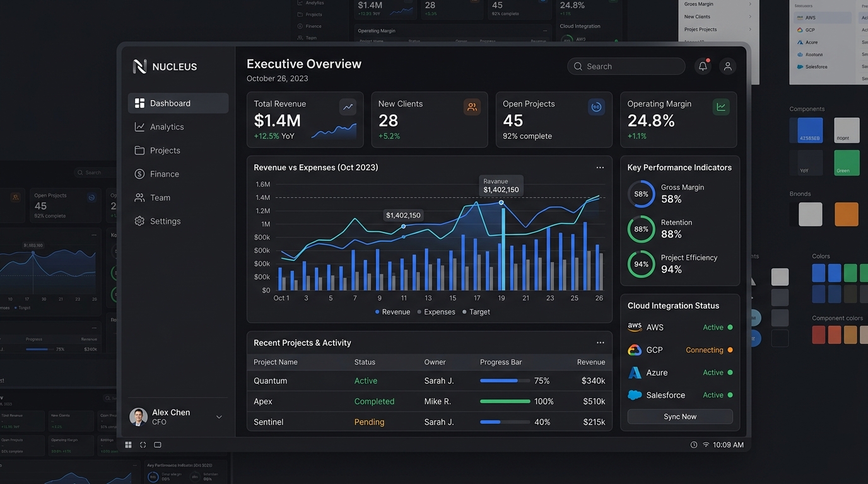Toggle the Revenue series in chart legend
Image resolution: width=868 pixels, height=484 pixels.
tap(392, 312)
